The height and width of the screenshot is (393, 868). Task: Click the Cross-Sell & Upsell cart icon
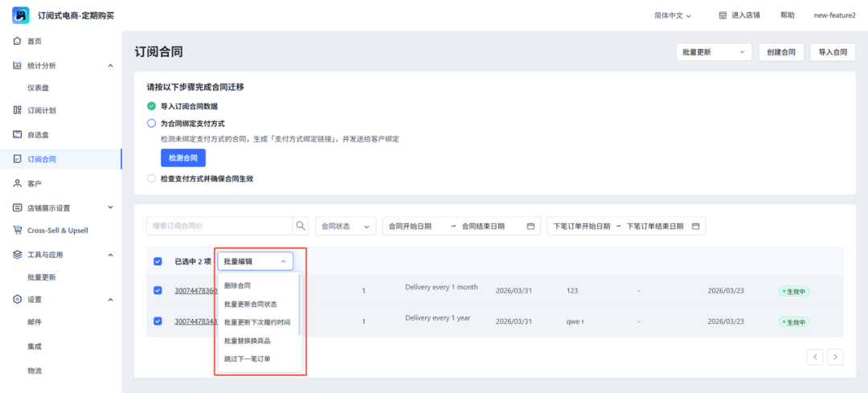18,230
